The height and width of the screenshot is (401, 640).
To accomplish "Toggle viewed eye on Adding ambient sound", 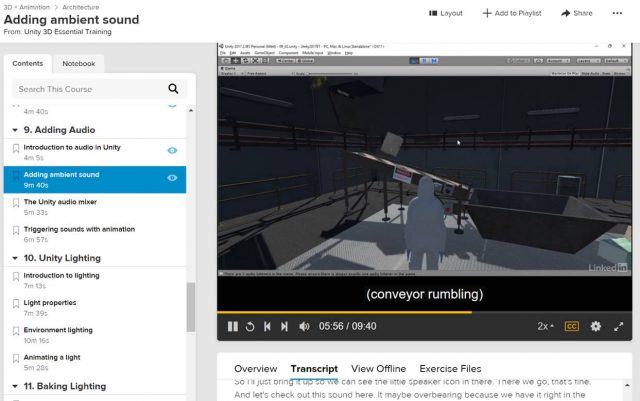I will [172, 178].
